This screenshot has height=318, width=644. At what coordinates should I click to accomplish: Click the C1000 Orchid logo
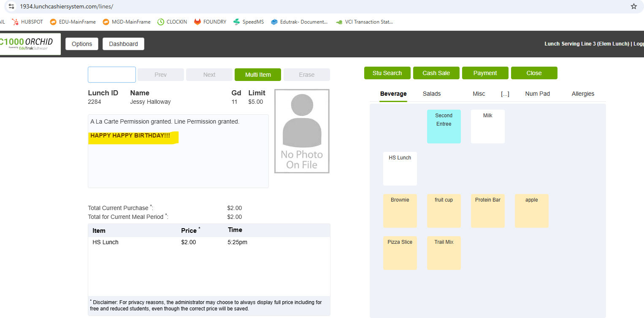click(29, 44)
